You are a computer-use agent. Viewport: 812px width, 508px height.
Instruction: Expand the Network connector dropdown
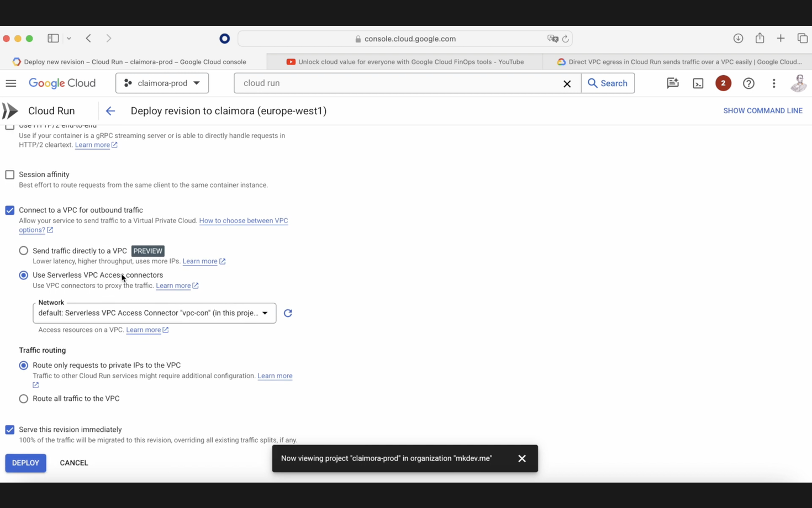155,313
